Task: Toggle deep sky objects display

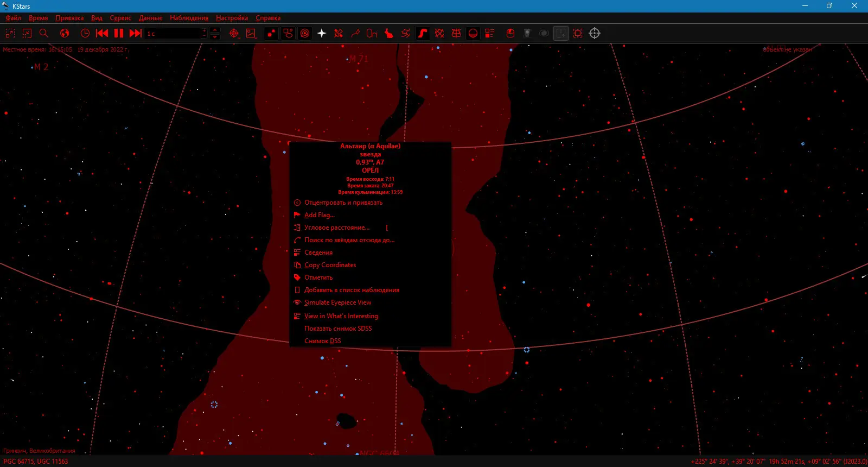Action: coord(288,33)
